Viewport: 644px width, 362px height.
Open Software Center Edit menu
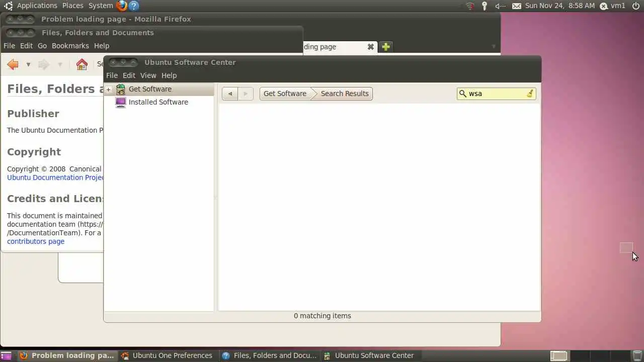pos(129,75)
